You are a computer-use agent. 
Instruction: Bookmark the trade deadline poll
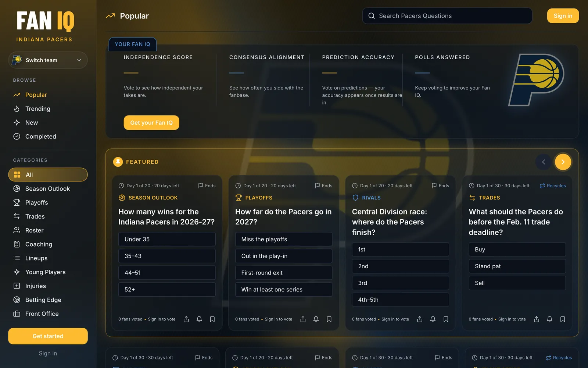tap(563, 319)
